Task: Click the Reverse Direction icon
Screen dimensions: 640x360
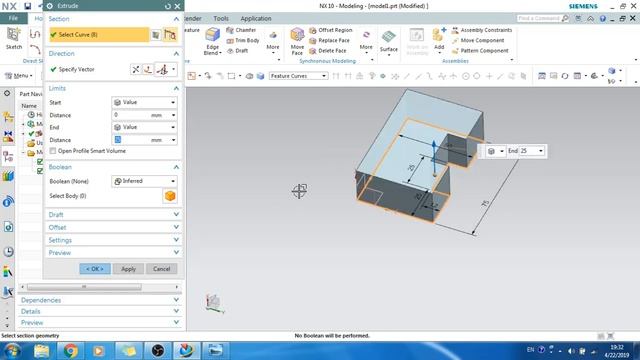Action: 136,69
